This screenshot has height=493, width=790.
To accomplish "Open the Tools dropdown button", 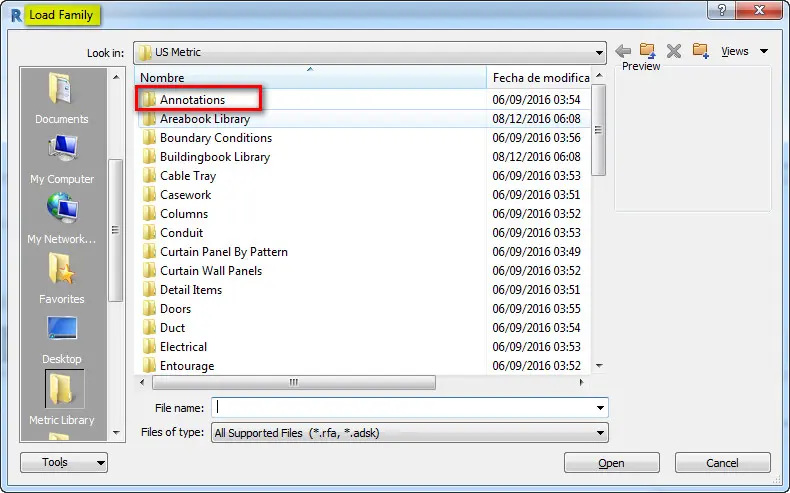I will tap(63, 462).
